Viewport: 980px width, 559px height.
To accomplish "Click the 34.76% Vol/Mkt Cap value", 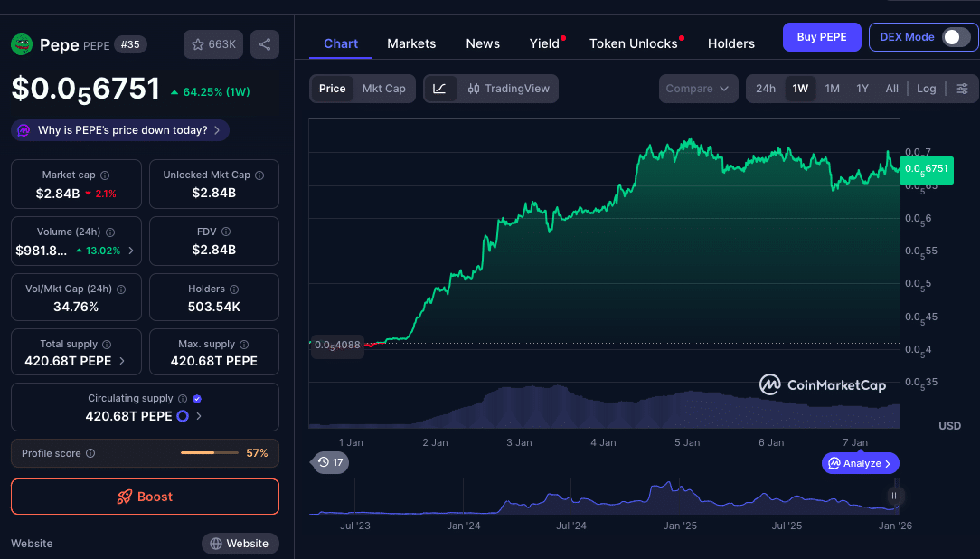I will click(x=76, y=307).
